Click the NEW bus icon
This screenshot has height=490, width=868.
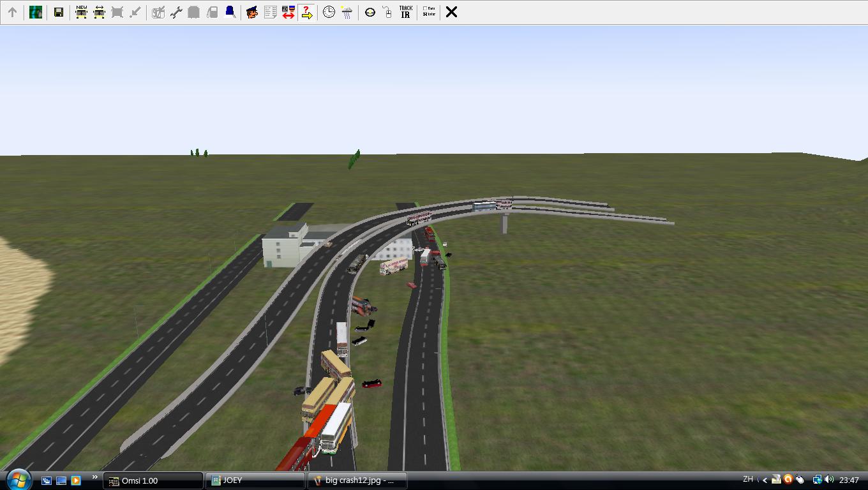coord(81,12)
